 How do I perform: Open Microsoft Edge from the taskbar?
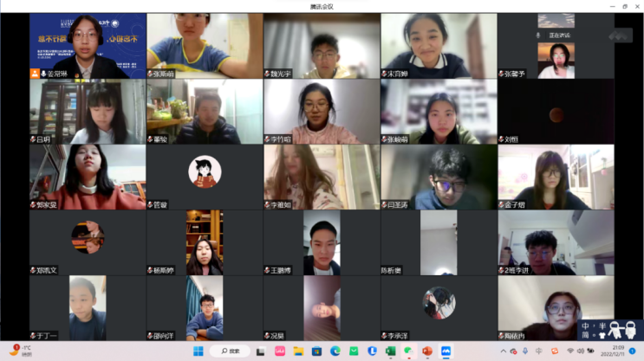(335, 351)
